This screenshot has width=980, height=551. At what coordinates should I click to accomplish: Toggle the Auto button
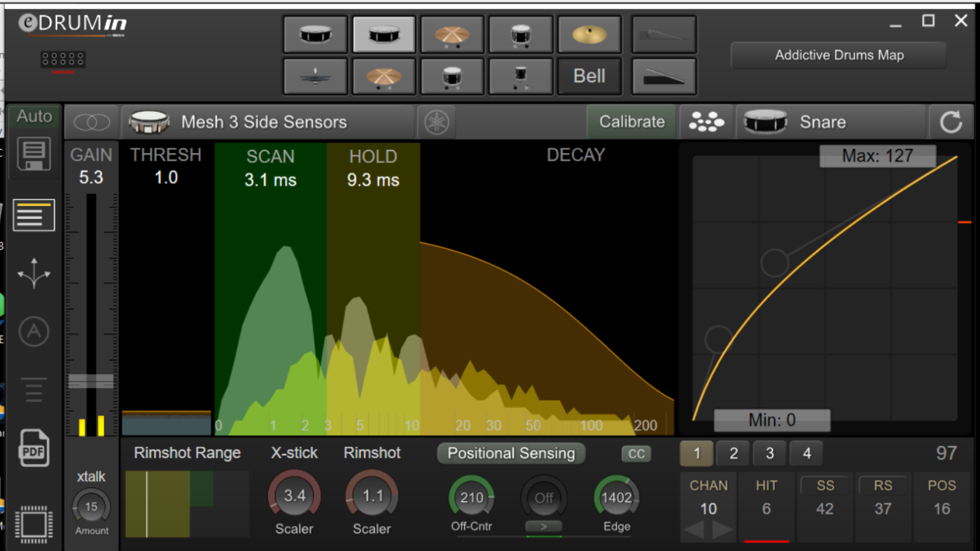pos(34,116)
